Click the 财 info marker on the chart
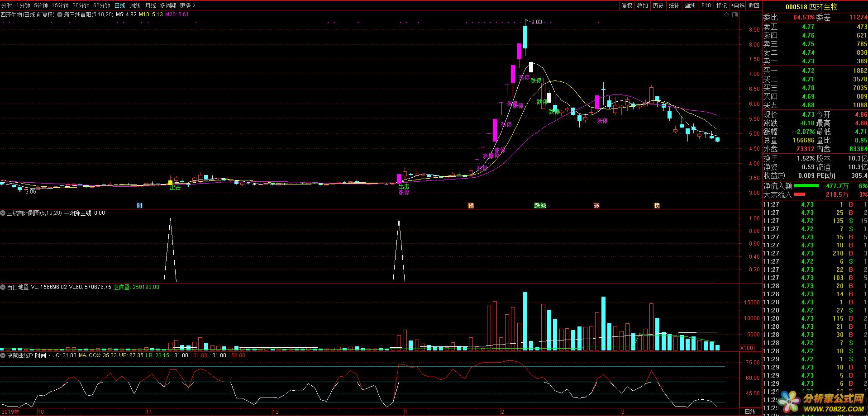868x416 pixels. click(x=139, y=206)
